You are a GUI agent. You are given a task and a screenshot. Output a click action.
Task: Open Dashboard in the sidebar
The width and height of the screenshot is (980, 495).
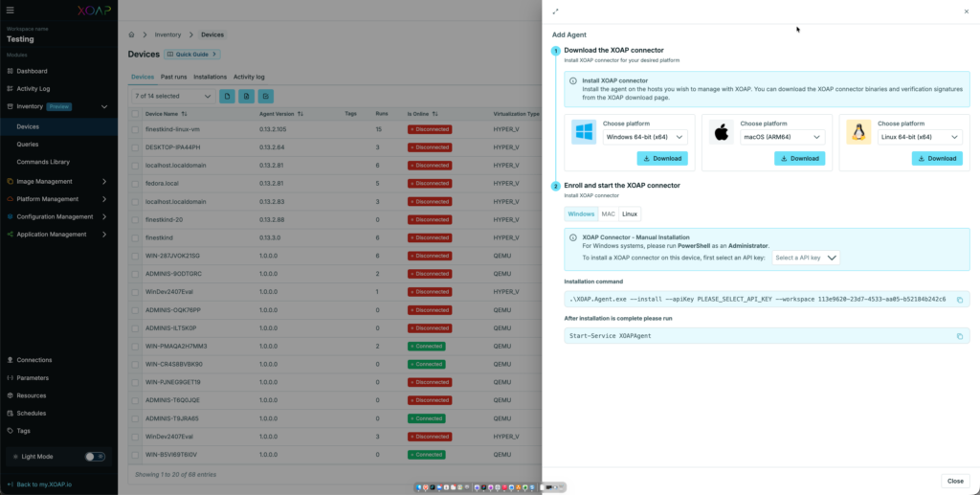32,71
